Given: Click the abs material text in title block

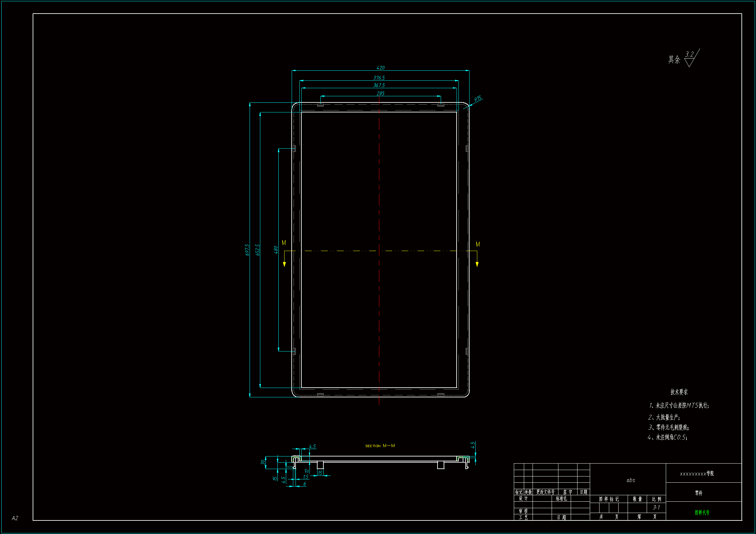Looking at the screenshot, I should (631, 480).
